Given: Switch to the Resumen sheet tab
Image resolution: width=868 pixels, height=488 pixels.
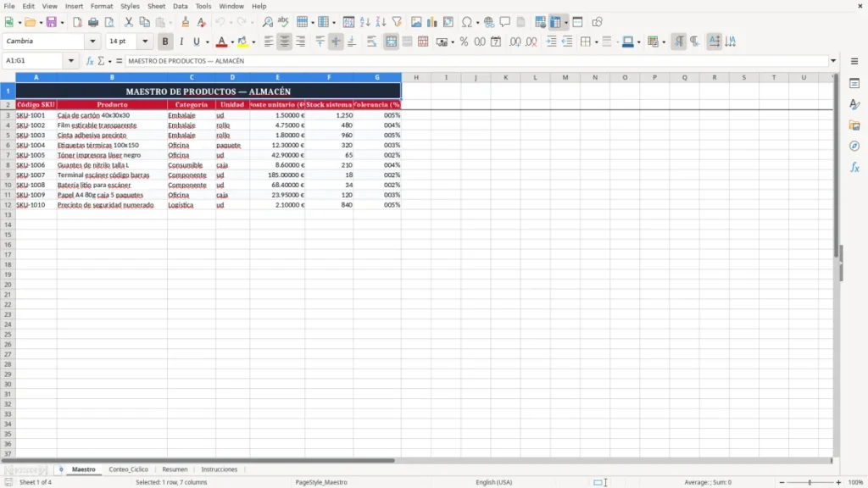Looking at the screenshot, I should coord(175,469).
